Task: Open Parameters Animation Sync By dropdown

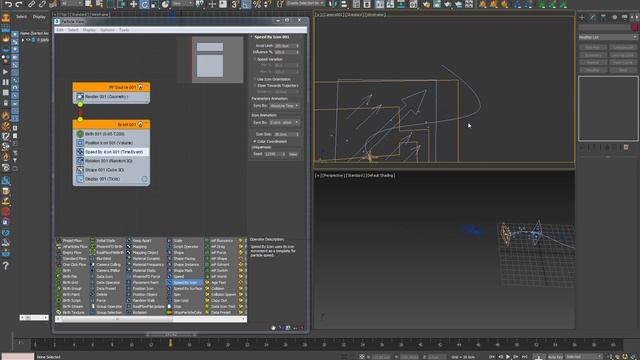Action: [x=284, y=106]
